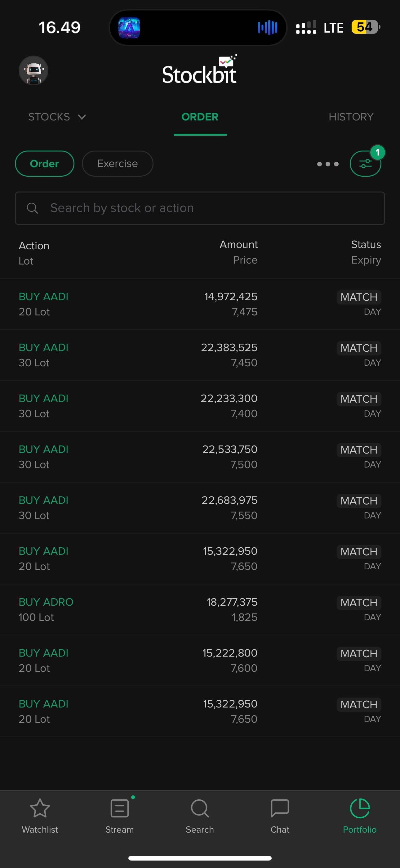Click the search by stock field

click(x=200, y=208)
